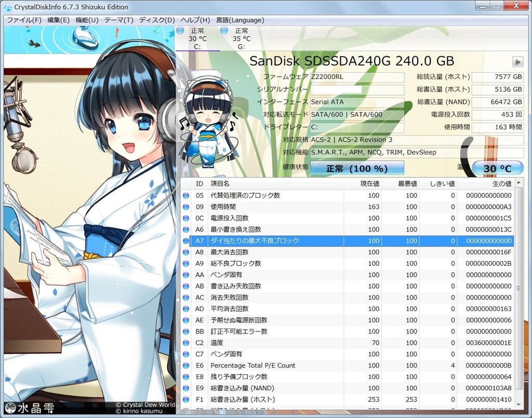This screenshot has height=418, width=532.
Task: Click the 対応規格 field ACS-2 Revision 3
Action: pos(417,140)
